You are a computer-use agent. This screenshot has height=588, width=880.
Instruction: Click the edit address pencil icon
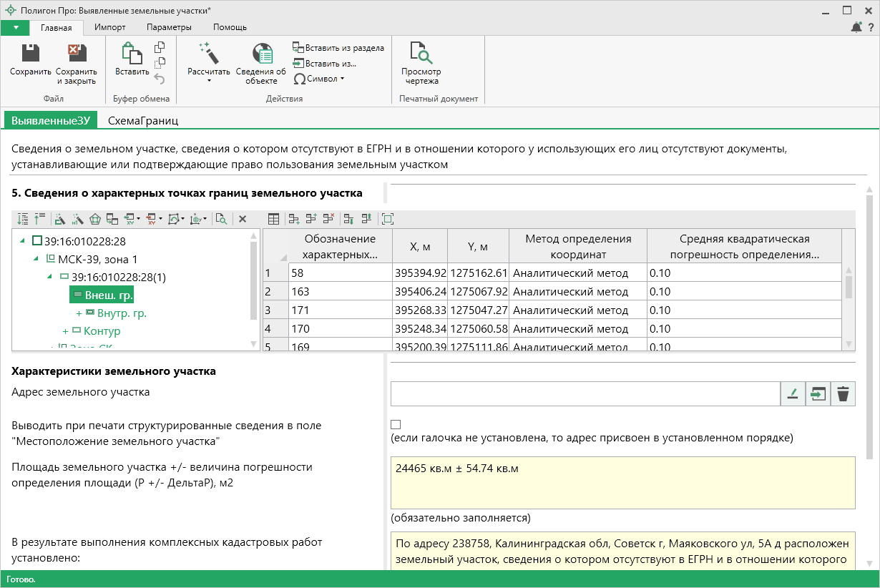coord(792,393)
